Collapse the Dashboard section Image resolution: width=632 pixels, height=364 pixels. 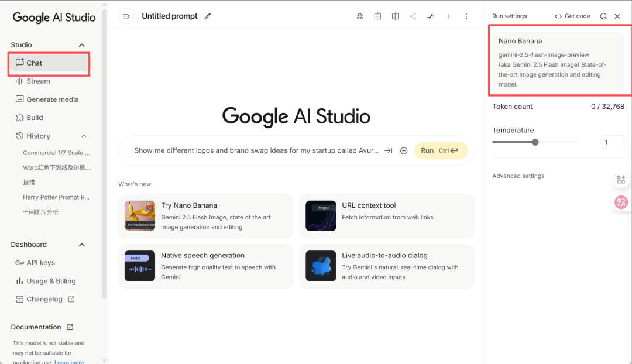[82, 245]
